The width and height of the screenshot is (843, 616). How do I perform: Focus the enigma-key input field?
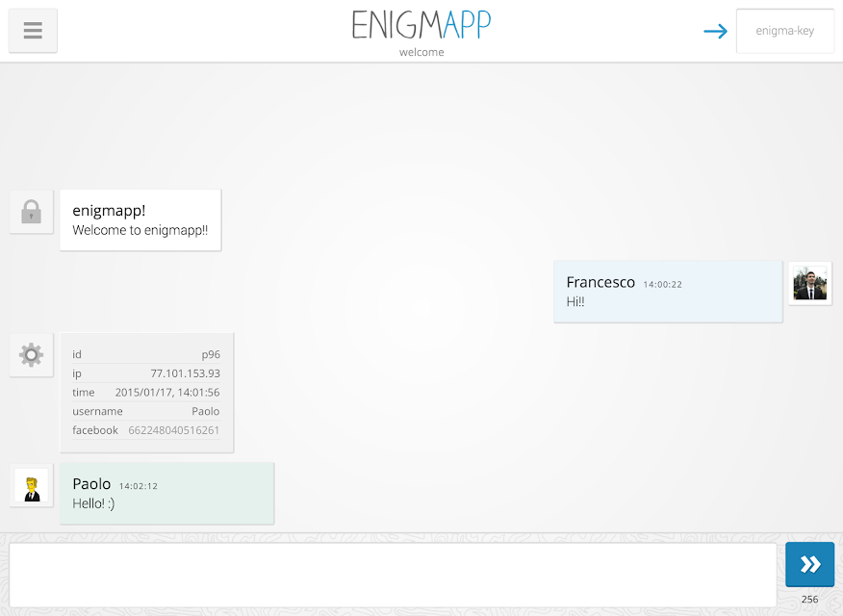785,31
